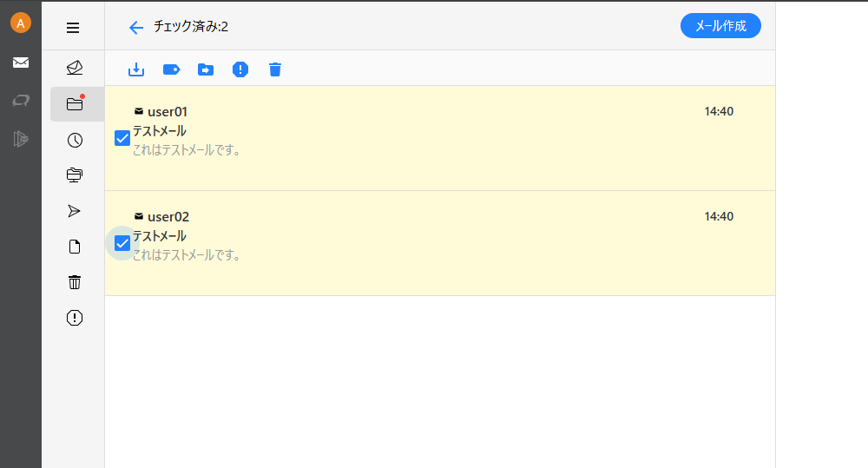Image resolution: width=868 pixels, height=468 pixels.
Task: Delete selected mails with the blue trash icon
Action: [275, 69]
